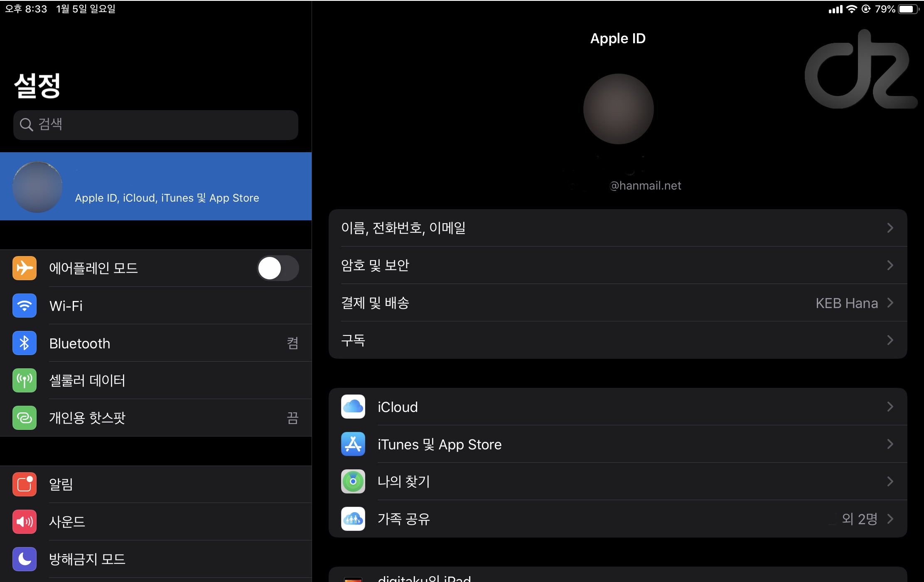Open 방해금지 모드 in sidebar
This screenshot has height=582, width=924.
156,559
